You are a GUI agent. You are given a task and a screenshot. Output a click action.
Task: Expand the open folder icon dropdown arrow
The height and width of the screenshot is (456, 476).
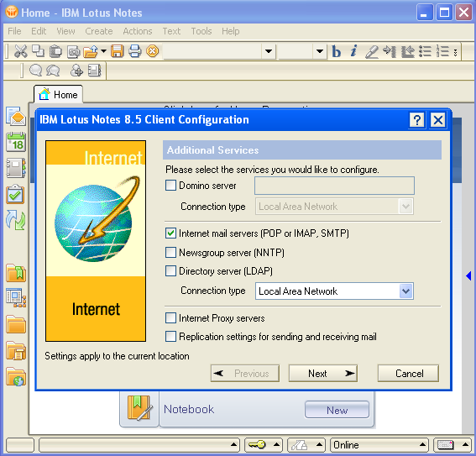coord(103,51)
